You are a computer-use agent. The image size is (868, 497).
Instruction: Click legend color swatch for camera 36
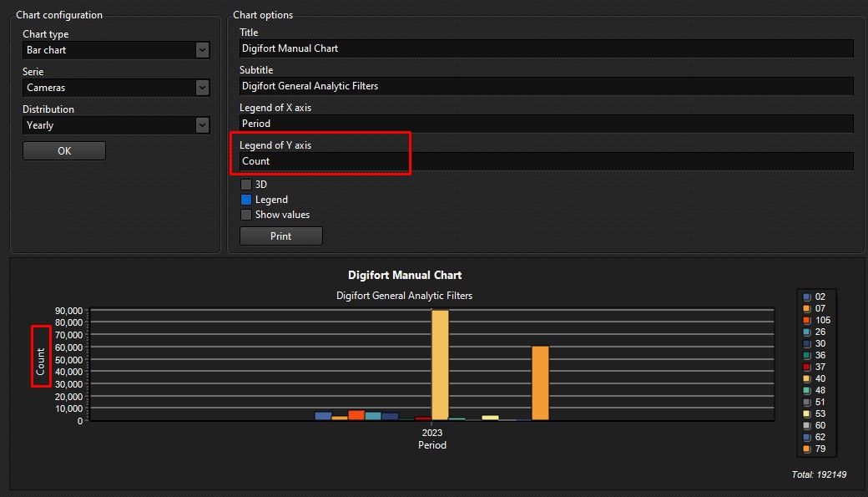point(806,355)
